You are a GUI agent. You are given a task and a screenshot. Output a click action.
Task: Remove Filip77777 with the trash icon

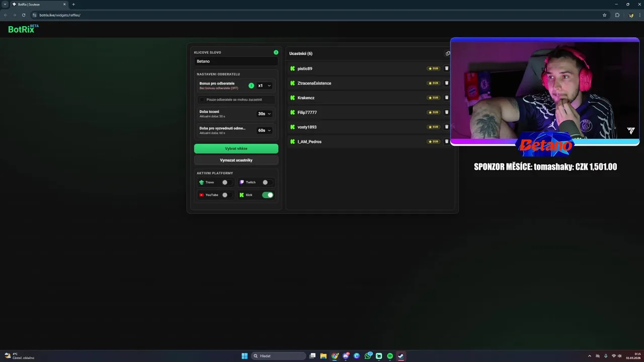pyautogui.click(x=446, y=112)
